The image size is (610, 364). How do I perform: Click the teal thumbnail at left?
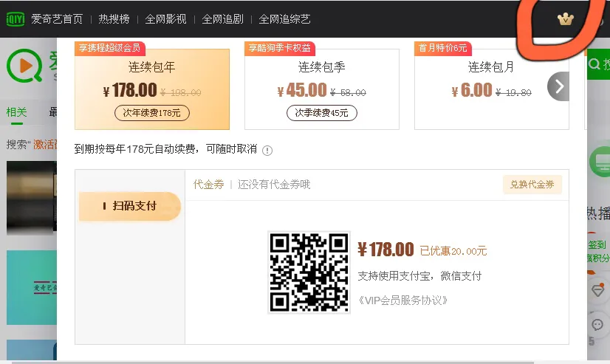click(x=32, y=287)
